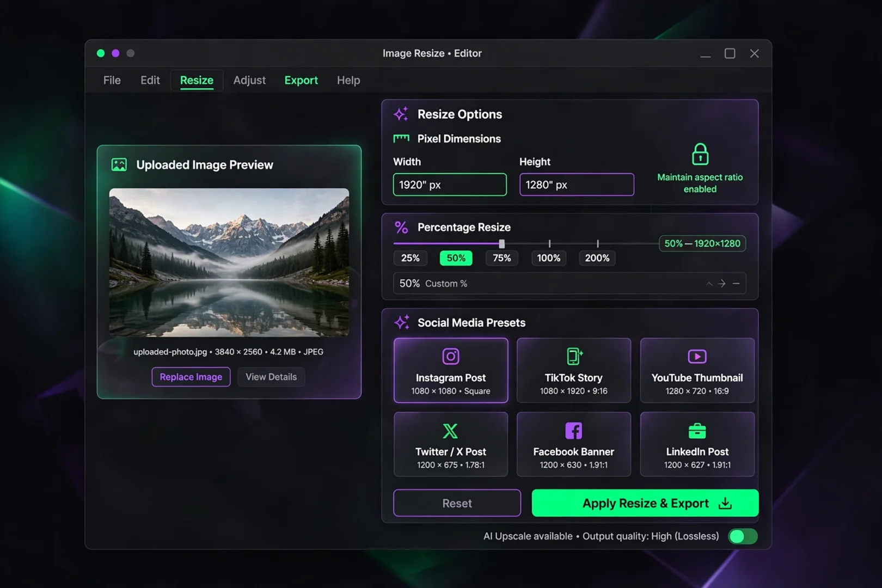Click the Social Media Presets sparkle icon
Image resolution: width=882 pixels, height=588 pixels.
pyautogui.click(x=402, y=322)
